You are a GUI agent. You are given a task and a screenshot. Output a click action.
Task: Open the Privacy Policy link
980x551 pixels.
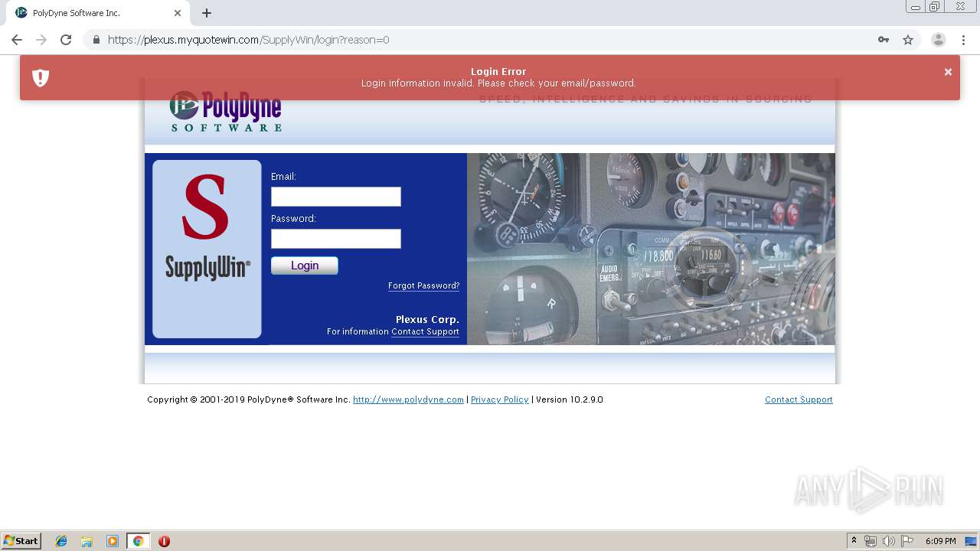499,399
